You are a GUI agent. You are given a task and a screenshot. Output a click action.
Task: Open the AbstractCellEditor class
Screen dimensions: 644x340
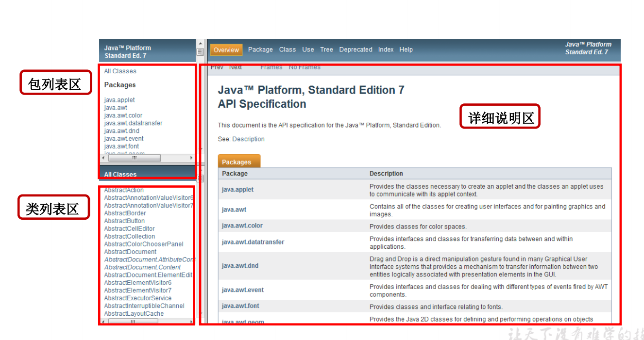pyautogui.click(x=129, y=229)
